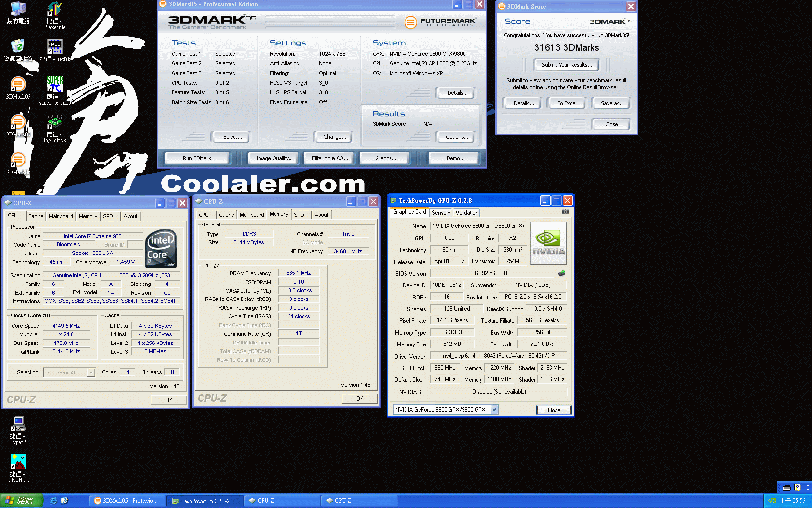Click the 31613 3DMarks score text
This screenshot has width=812, height=508.
(x=566, y=48)
